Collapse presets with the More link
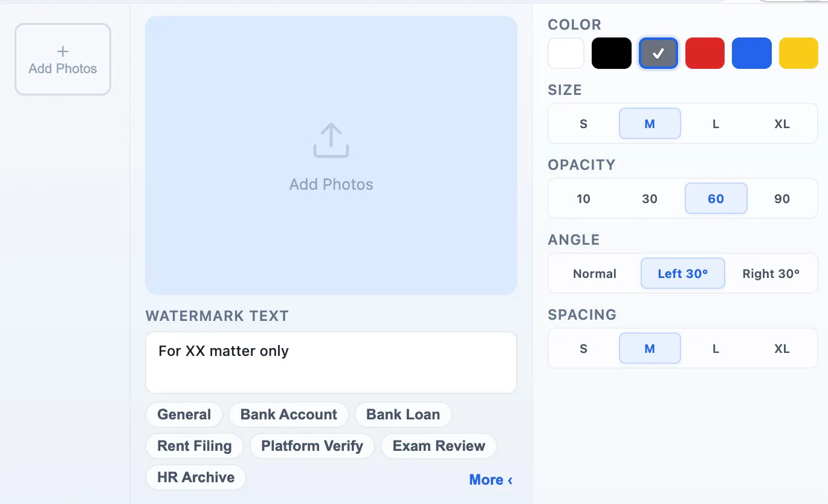The image size is (828, 504). point(491,480)
